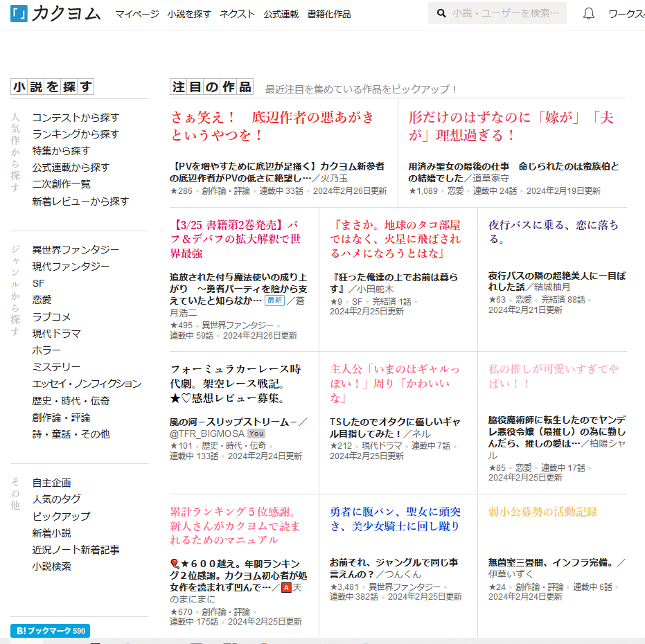This screenshot has width=645, height=644.
Task: Open the 弱小公募勢の活動記録 headline
Action: click(x=542, y=512)
